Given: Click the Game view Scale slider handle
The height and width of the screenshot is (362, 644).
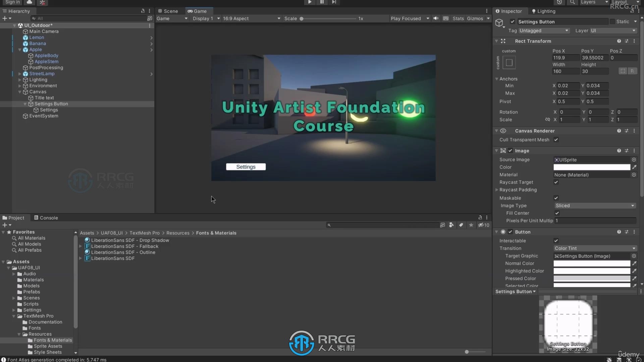Looking at the screenshot, I should pyautogui.click(x=302, y=19).
